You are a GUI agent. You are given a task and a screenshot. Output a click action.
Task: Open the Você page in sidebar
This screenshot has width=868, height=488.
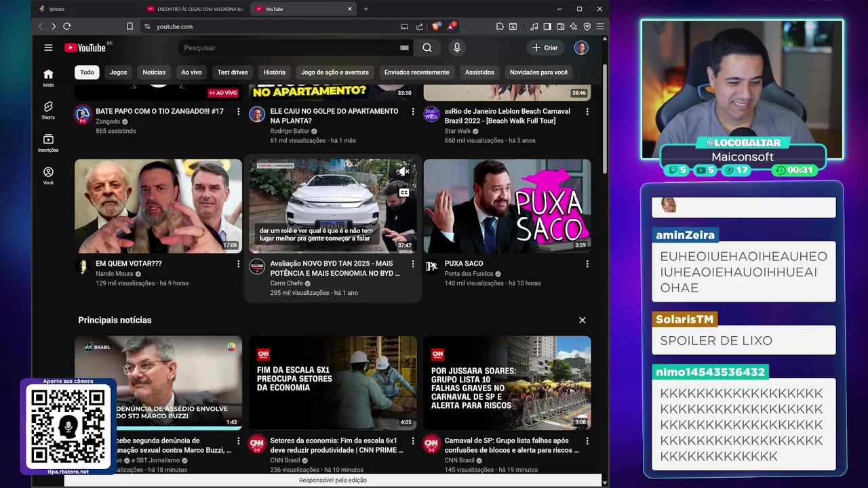point(48,176)
